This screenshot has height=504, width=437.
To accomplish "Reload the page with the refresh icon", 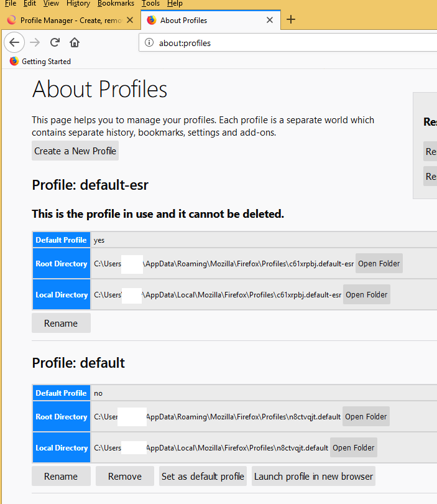I will coord(55,42).
